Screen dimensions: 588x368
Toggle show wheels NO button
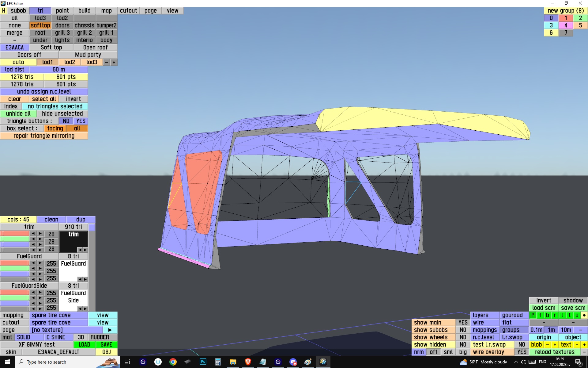(x=463, y=337)
